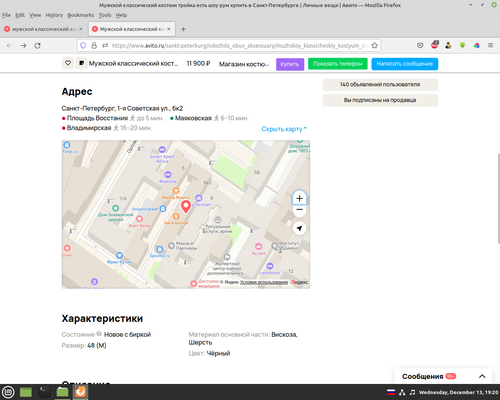Open the green download arrow extension
The image size is (500, 400).
462,45
